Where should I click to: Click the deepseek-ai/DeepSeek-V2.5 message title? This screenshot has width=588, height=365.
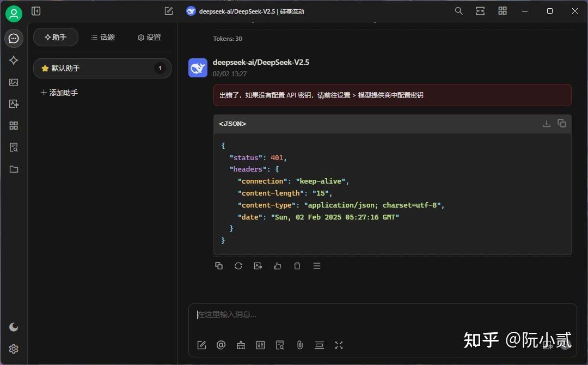point(261,62)
